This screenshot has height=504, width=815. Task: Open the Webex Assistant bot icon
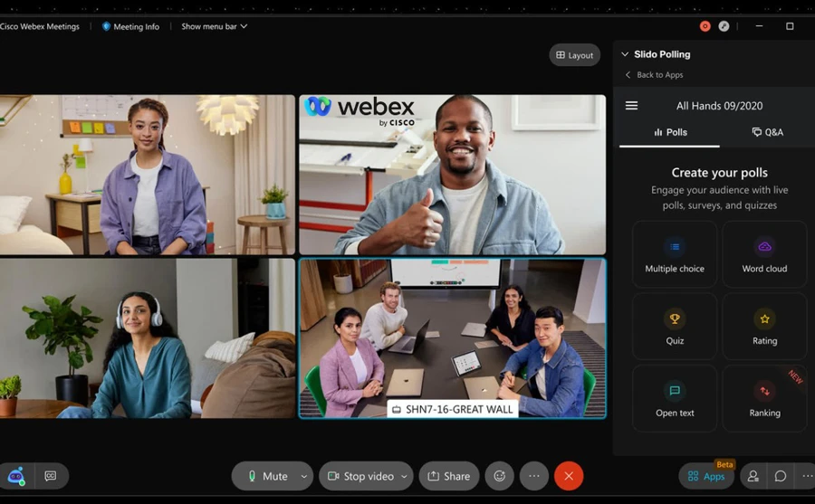pyautogui.click(x=16, y=476)
